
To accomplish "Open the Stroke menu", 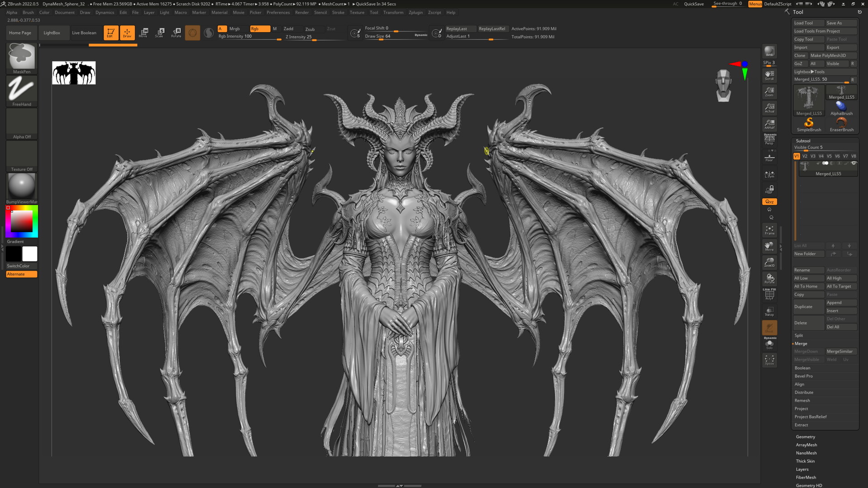I will tap(338, 12).
